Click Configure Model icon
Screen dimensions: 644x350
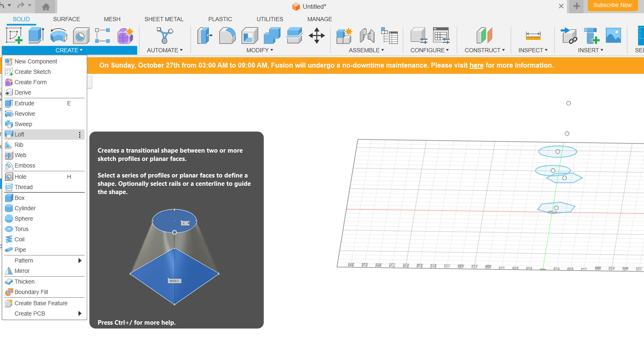[x=419, y=36]
